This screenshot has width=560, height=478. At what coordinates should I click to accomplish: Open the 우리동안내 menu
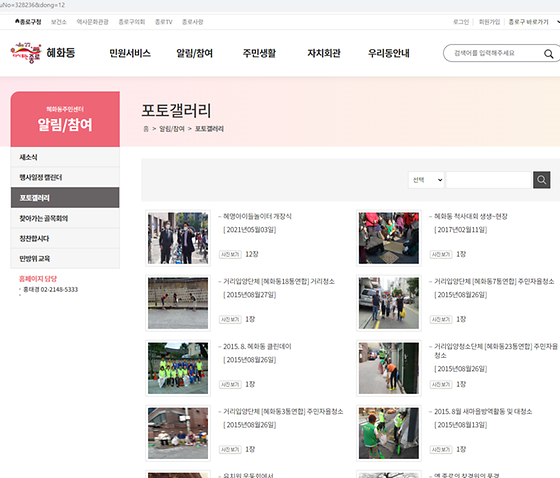click(389, 53)
